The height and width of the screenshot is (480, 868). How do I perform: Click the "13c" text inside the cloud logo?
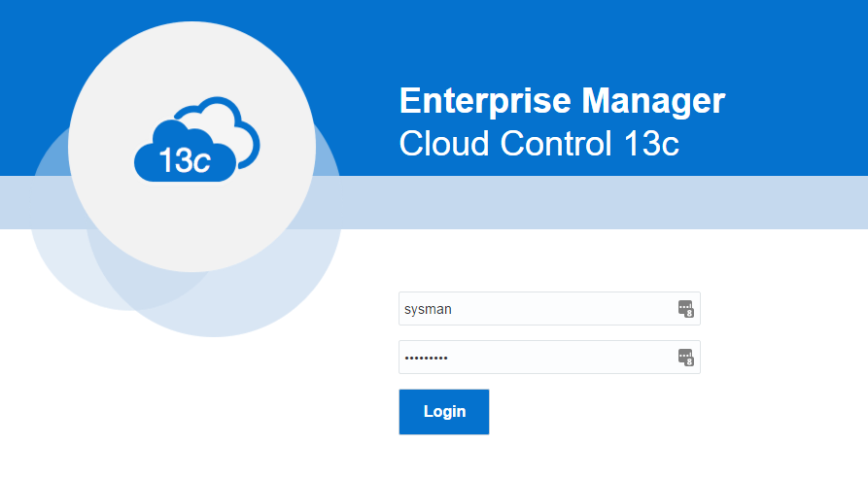(185, 161)
